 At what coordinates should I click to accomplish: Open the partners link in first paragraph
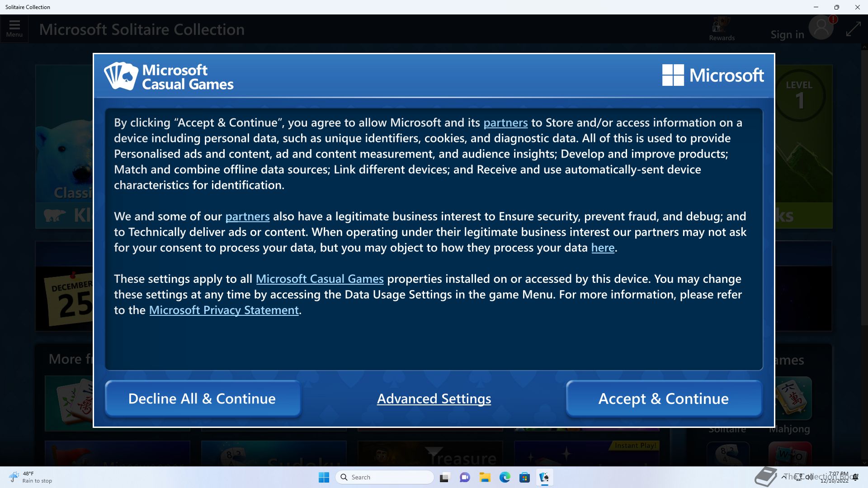(505, 122)
